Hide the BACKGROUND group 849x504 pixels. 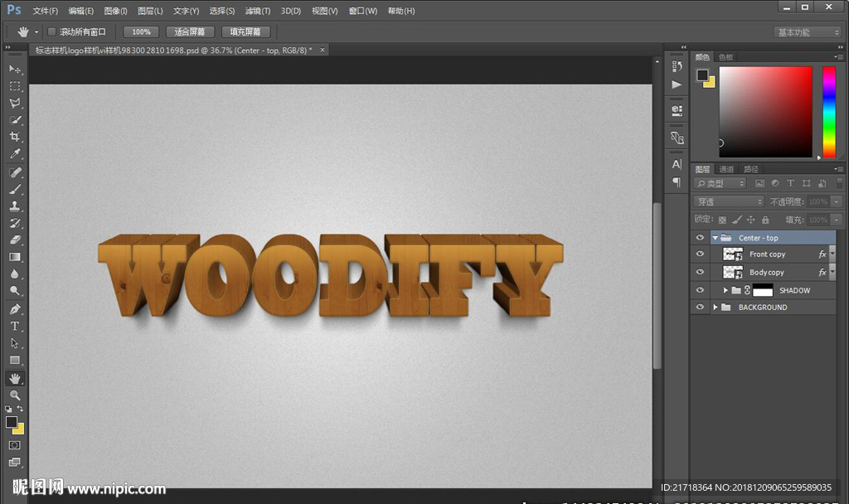[700, 307]
